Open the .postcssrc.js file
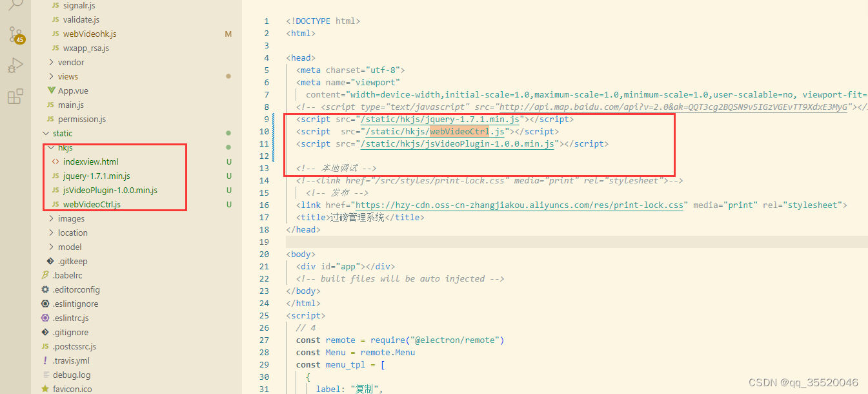 (x=74, y=346)
